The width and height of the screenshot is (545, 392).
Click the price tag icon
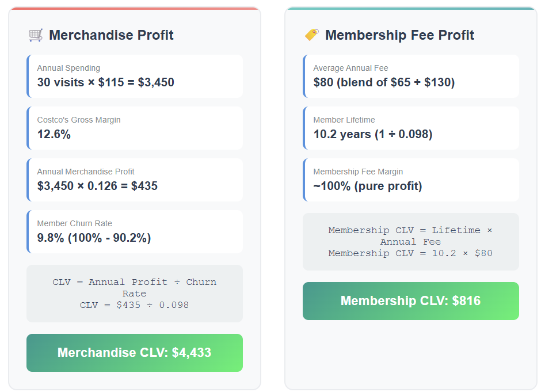click(x=312, y=35)
